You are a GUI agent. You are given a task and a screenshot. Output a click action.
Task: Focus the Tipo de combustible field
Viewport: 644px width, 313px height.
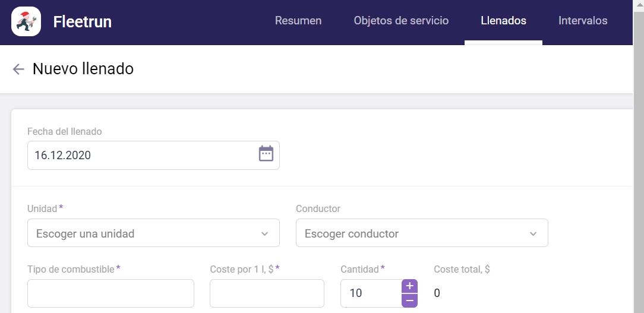point(111,293)
